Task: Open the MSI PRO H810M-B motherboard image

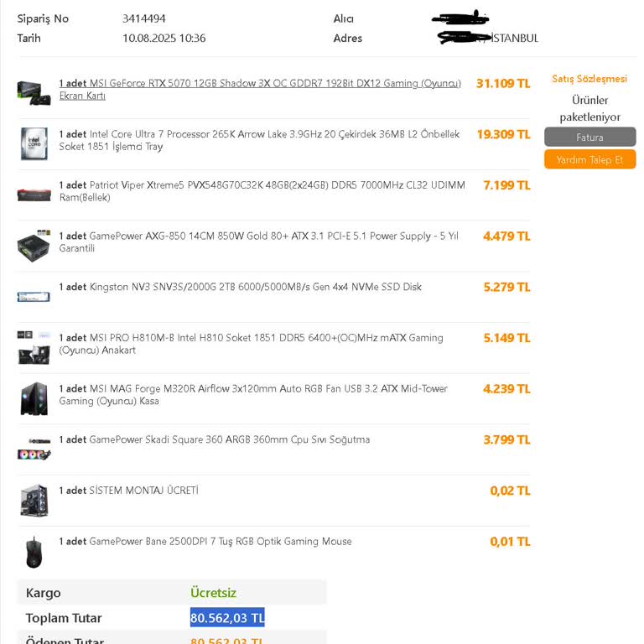Action: [x=34, y=347]
